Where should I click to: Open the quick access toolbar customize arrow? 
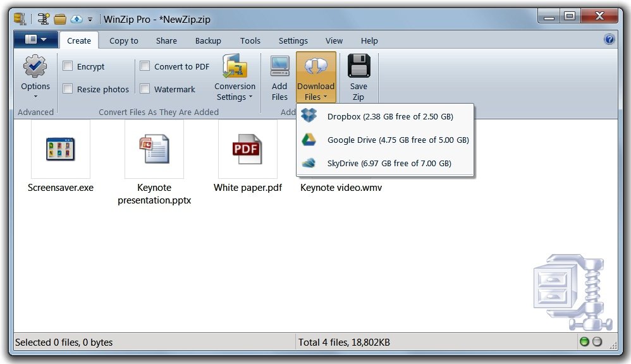[90, 20]
